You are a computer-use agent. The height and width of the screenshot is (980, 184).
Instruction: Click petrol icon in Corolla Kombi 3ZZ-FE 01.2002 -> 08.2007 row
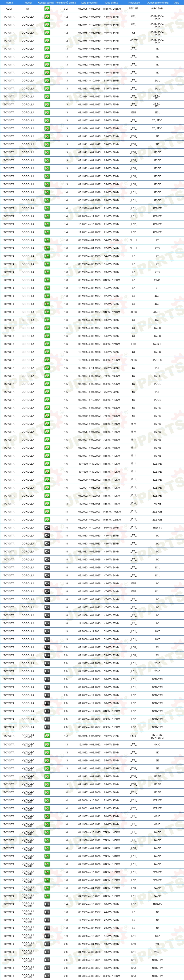(47, 880)
